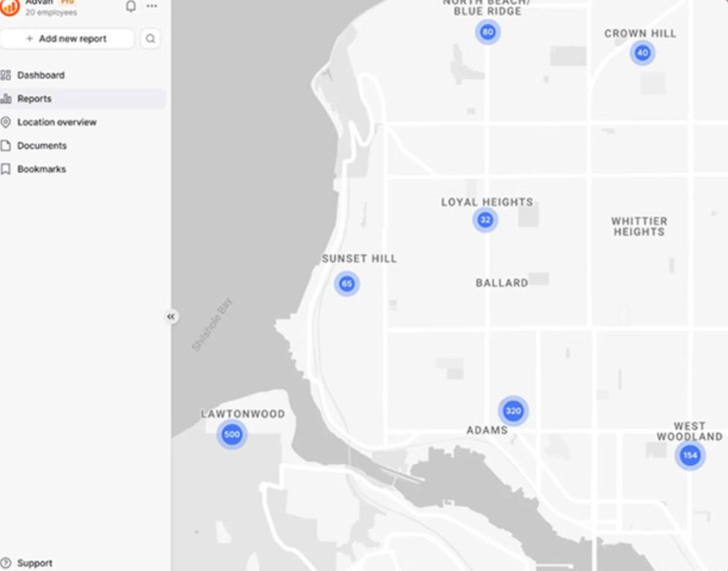The image size is (728, 571).
Task: Go to Documents section
Action: (x=42, y=146)
